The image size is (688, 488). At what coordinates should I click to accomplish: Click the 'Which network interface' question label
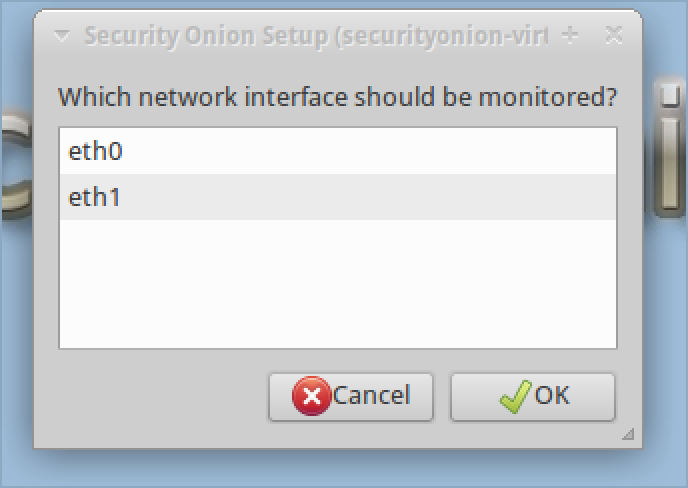pos(337,98)
